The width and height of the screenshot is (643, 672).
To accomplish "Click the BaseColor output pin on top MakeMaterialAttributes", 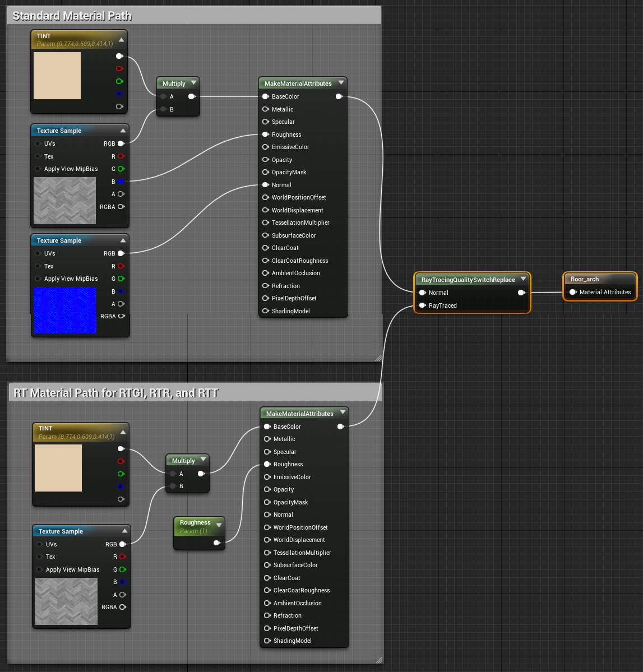I will click(339, 96).
